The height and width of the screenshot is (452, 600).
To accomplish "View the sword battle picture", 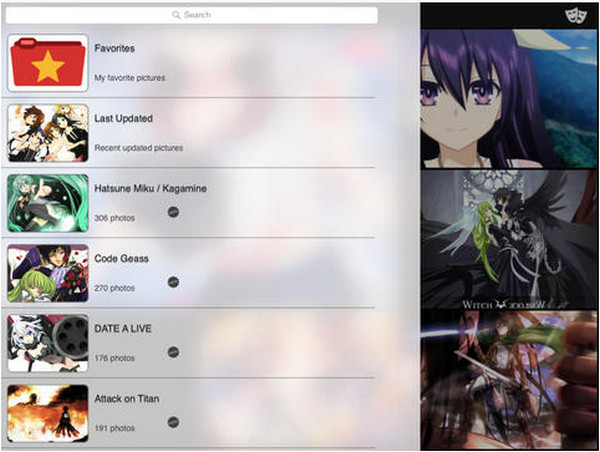I will (x=509, y=380).
